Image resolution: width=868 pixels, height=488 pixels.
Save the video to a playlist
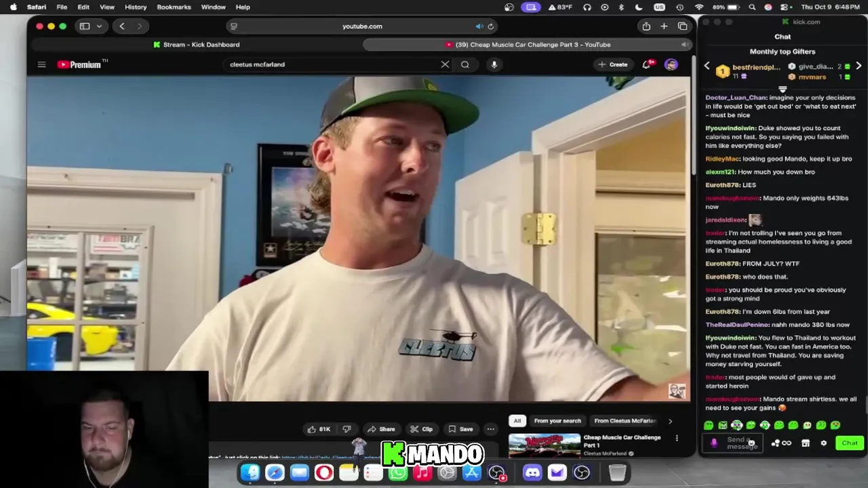tap(460, 429)
